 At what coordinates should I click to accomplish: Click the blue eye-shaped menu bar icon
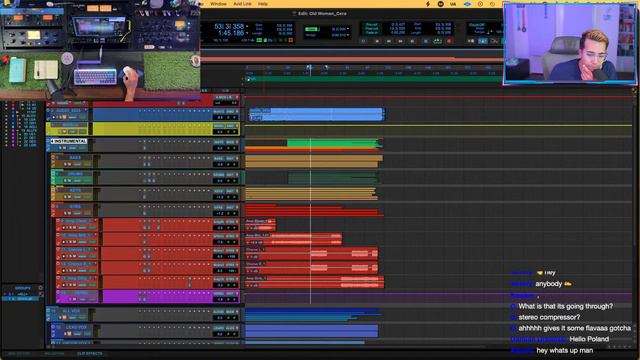pyautogui.click(x=467, y=4)
